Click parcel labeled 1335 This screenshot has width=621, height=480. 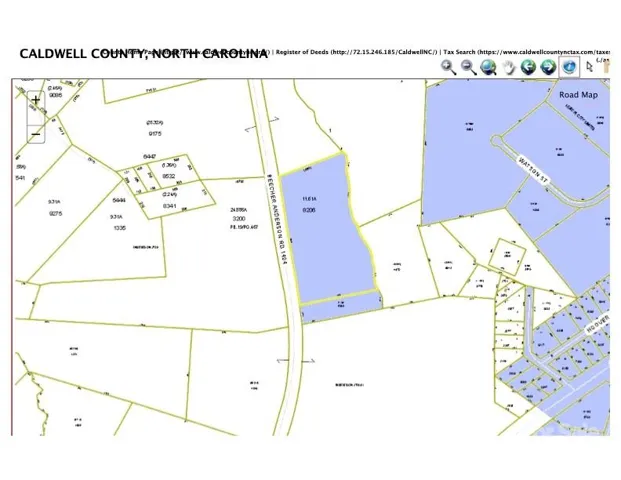click(x=119, y=228)
